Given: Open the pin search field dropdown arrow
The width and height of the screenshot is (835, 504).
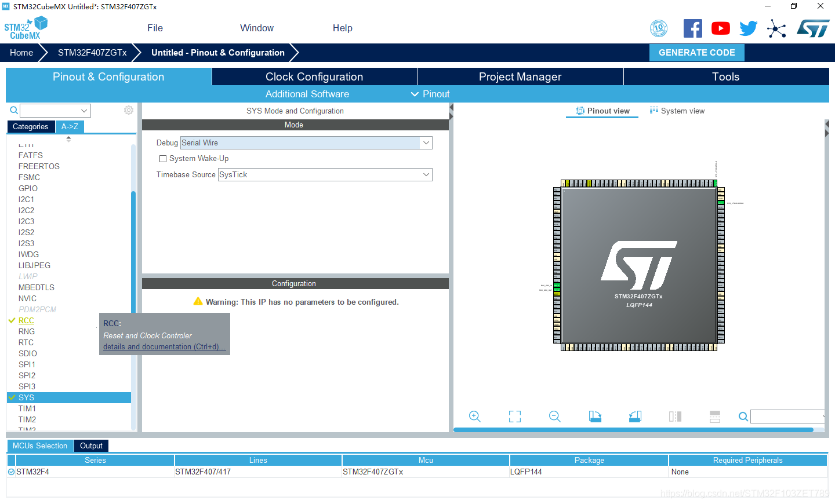Looking at the screenshot, I should point(823,417).
